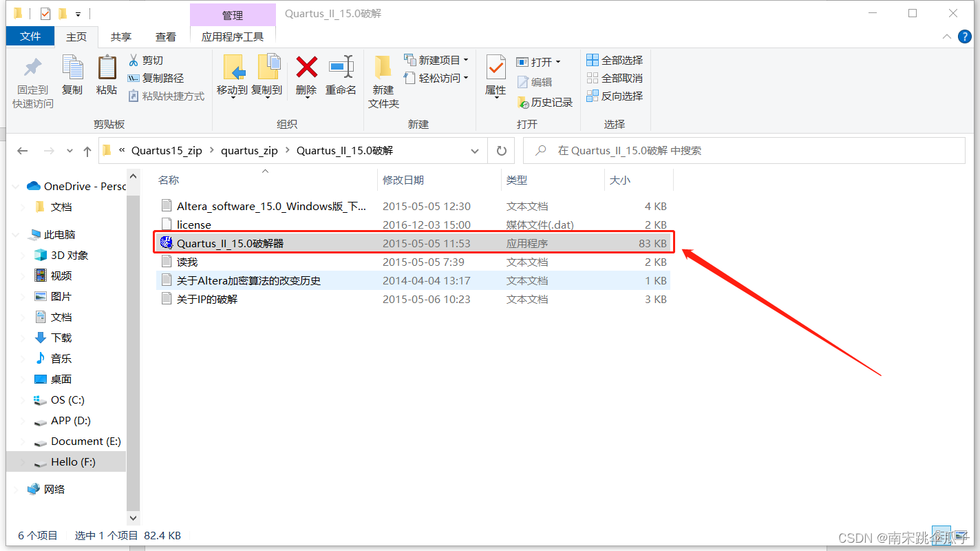Open the recent locations dropdown arrow
Screen dimensions: 980x551
point(70,151)
